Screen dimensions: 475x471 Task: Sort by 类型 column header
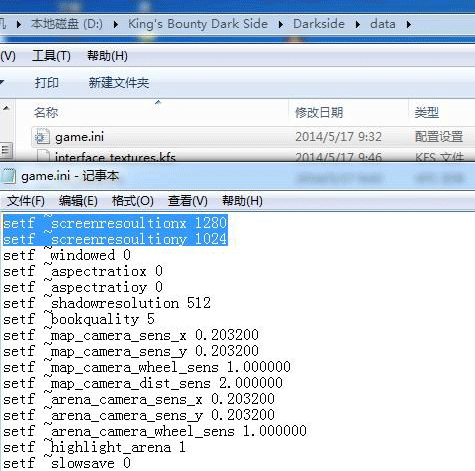coord(427,112)
